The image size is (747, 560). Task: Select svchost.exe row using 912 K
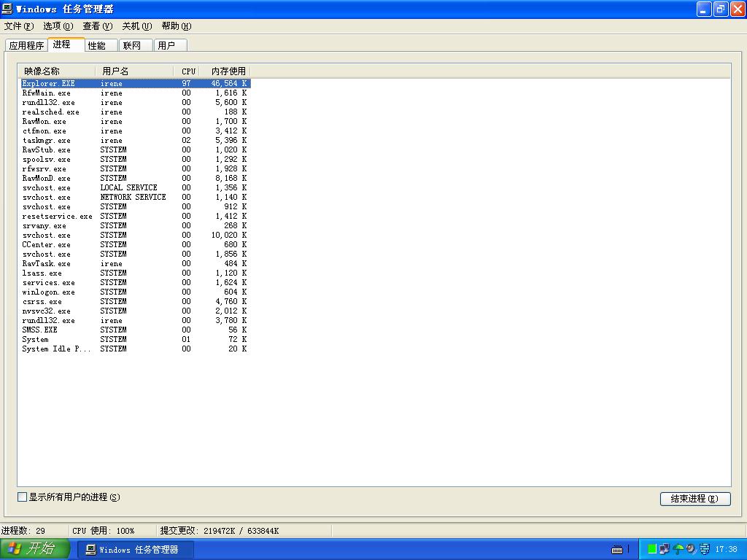(x=135, y=206)
